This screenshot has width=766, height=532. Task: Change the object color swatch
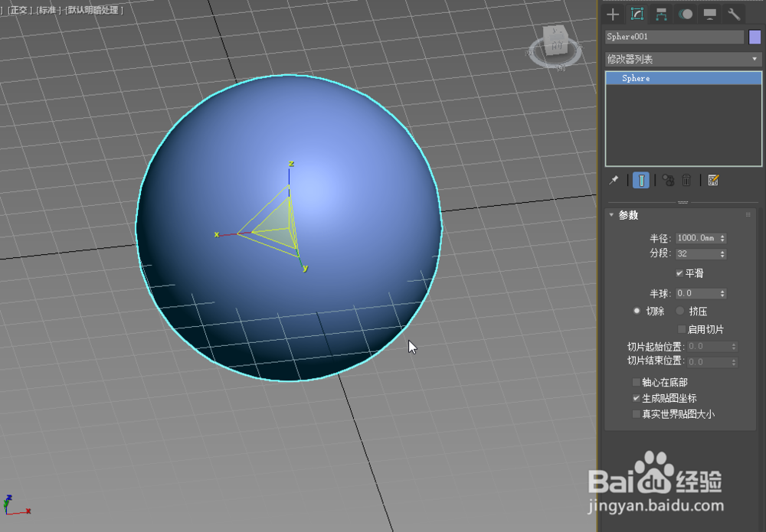coord(755,36)
